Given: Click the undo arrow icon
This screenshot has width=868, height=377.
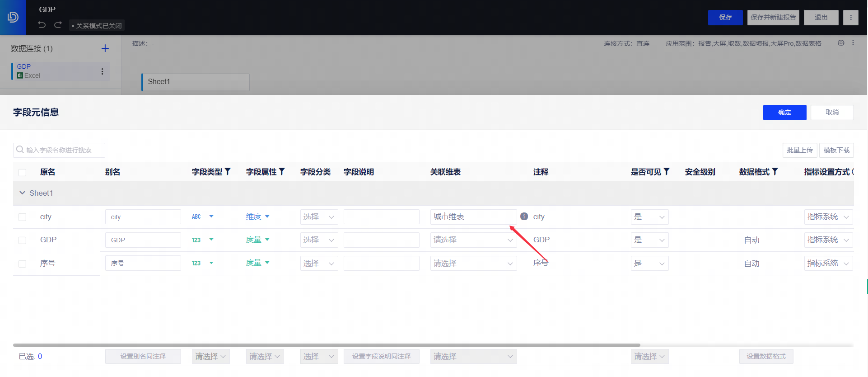Looking at the screenshot, I should coord(42,25).
